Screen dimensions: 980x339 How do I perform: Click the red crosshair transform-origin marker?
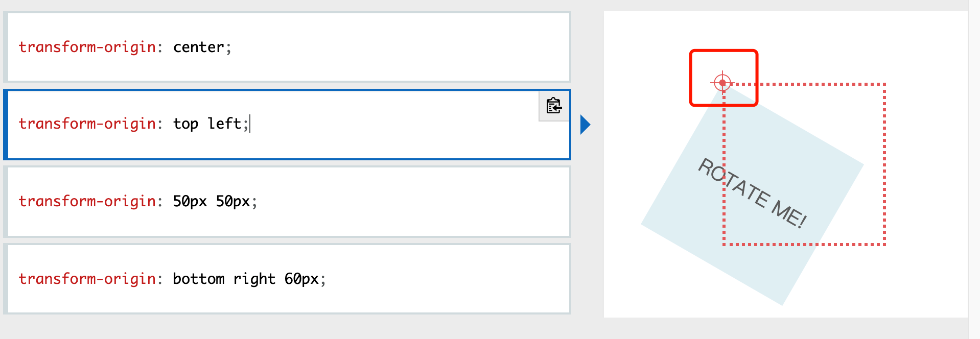point(722,82)
